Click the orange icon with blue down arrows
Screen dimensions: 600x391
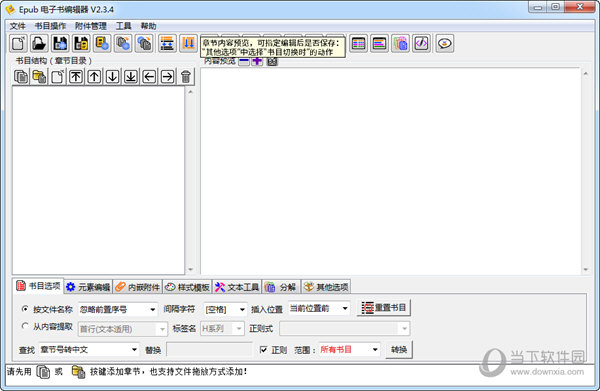(x=188, y=43)
